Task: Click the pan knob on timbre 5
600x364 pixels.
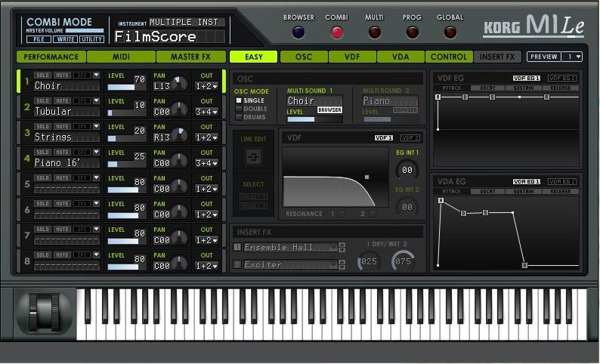Action: click(x=179, y=187)
